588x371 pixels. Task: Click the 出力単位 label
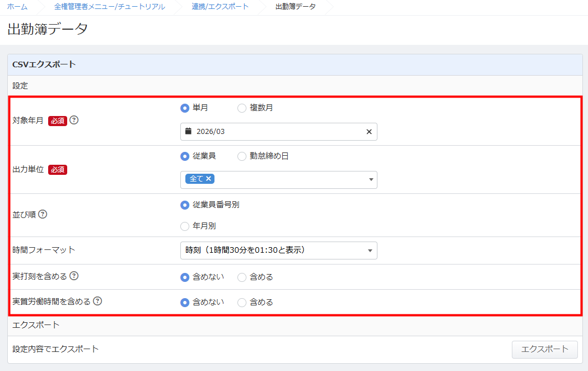tap(28, 170)
